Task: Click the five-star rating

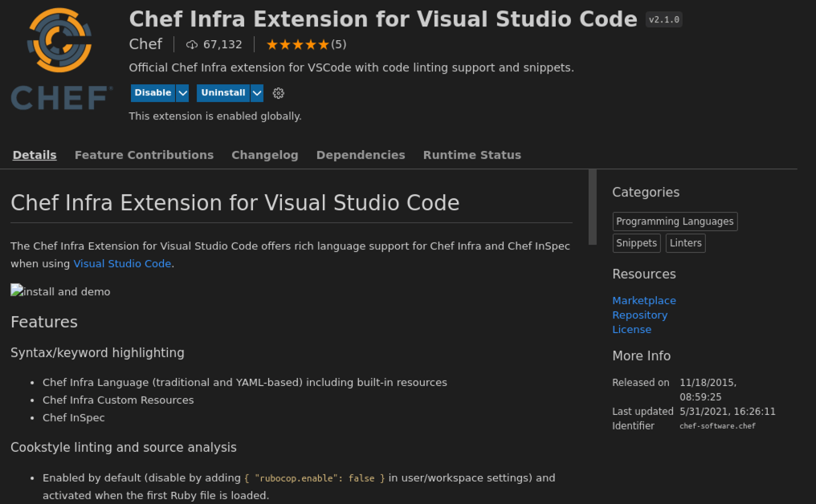Action: coord(297,45)
